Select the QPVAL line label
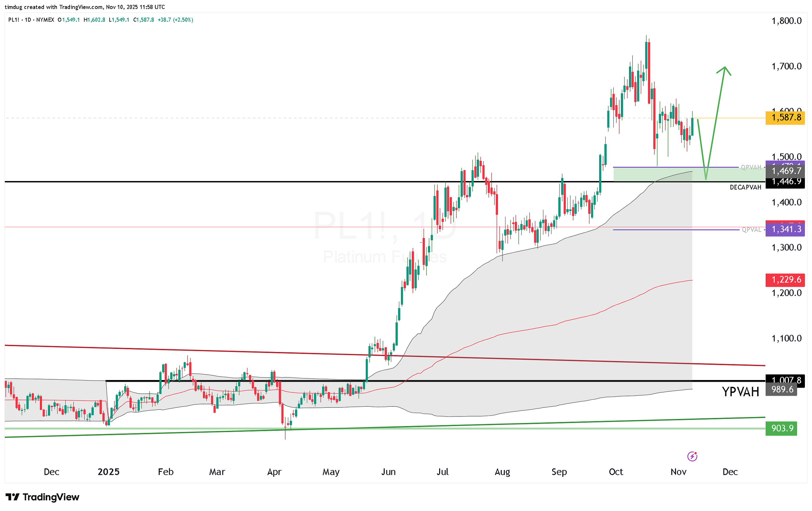 751,229
